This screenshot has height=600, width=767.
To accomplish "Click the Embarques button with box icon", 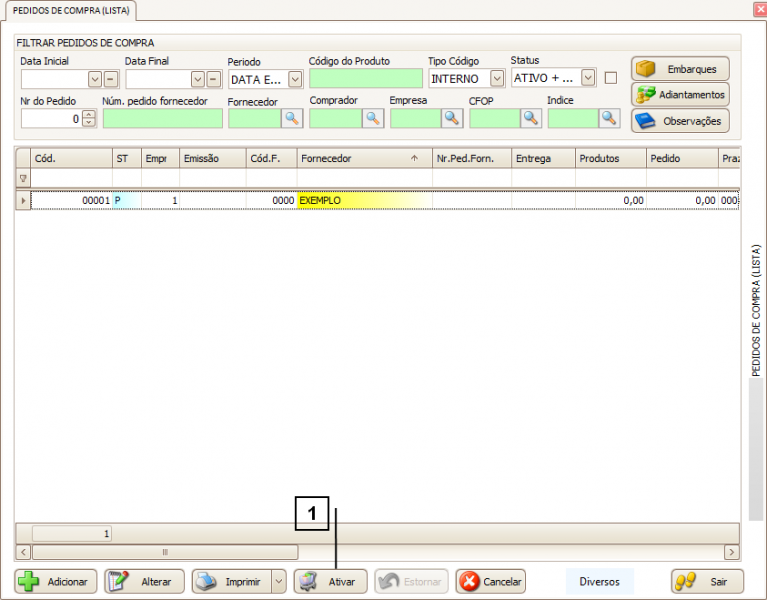I will 680,69.
